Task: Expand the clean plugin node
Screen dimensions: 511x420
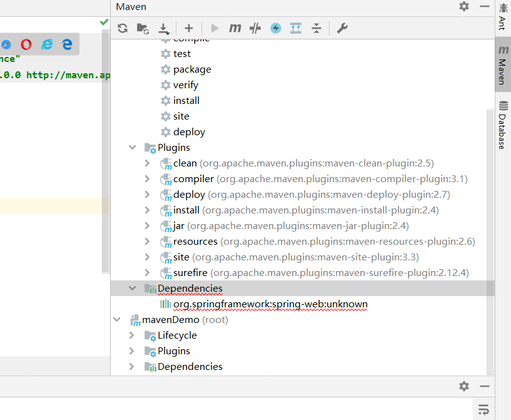Action: (148, 163)
